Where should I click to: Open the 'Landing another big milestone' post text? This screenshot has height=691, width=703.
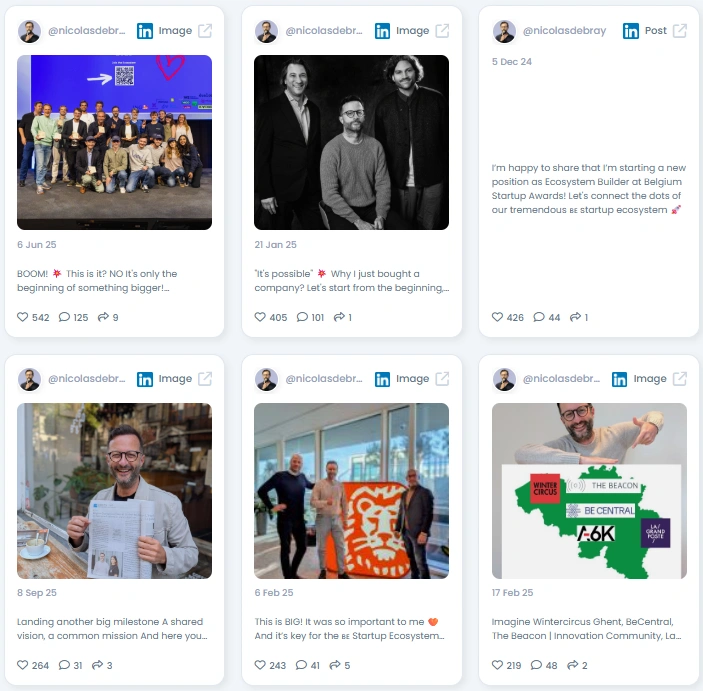[112, 629]
